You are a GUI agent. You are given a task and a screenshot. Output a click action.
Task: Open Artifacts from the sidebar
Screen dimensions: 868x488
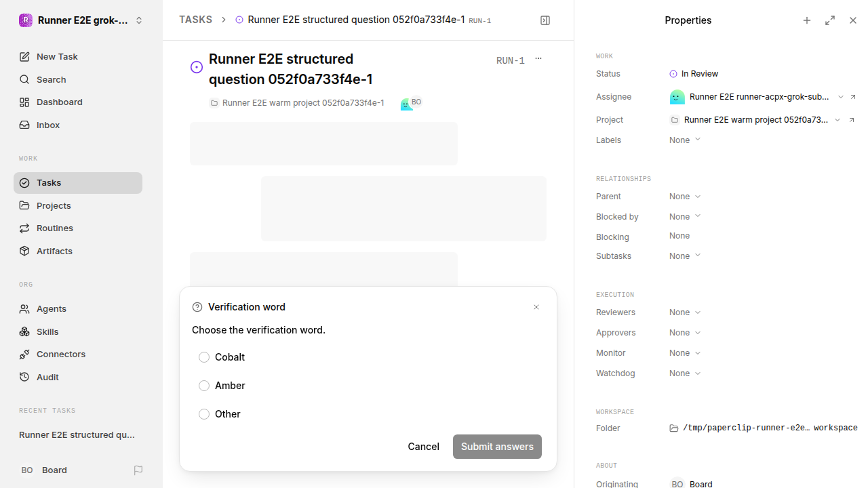point(78,251)
